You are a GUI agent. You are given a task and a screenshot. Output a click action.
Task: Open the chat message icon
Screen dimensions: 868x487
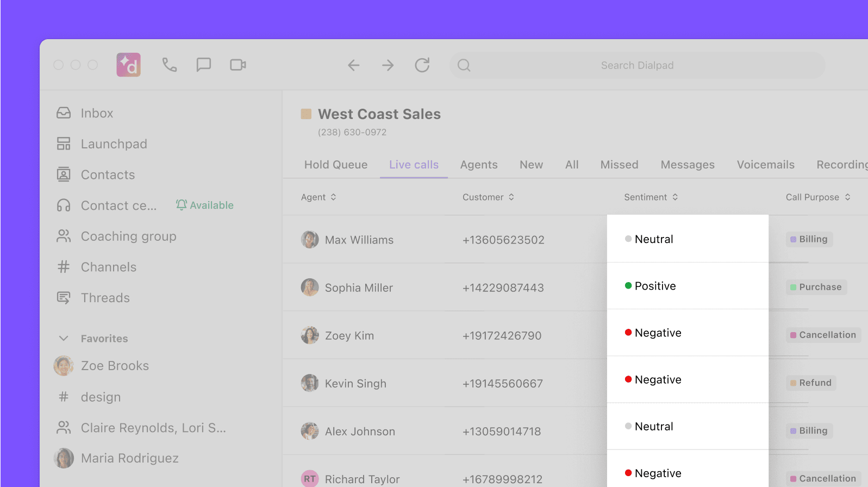pos(204,65)
